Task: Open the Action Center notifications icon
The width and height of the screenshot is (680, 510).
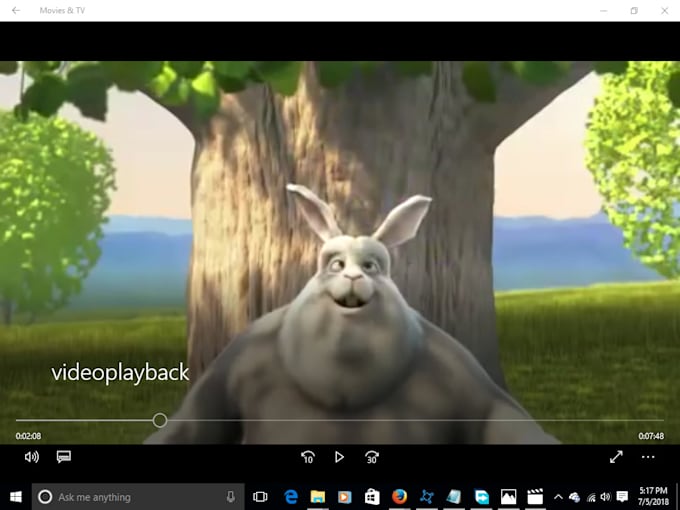Action: (622, 497)
